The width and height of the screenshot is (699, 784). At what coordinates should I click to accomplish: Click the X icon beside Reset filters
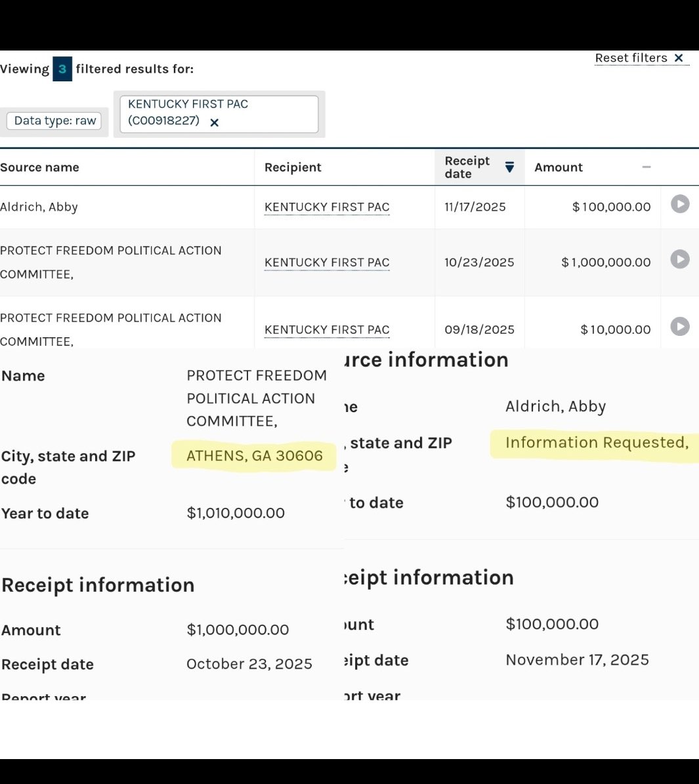pos(679,58)
